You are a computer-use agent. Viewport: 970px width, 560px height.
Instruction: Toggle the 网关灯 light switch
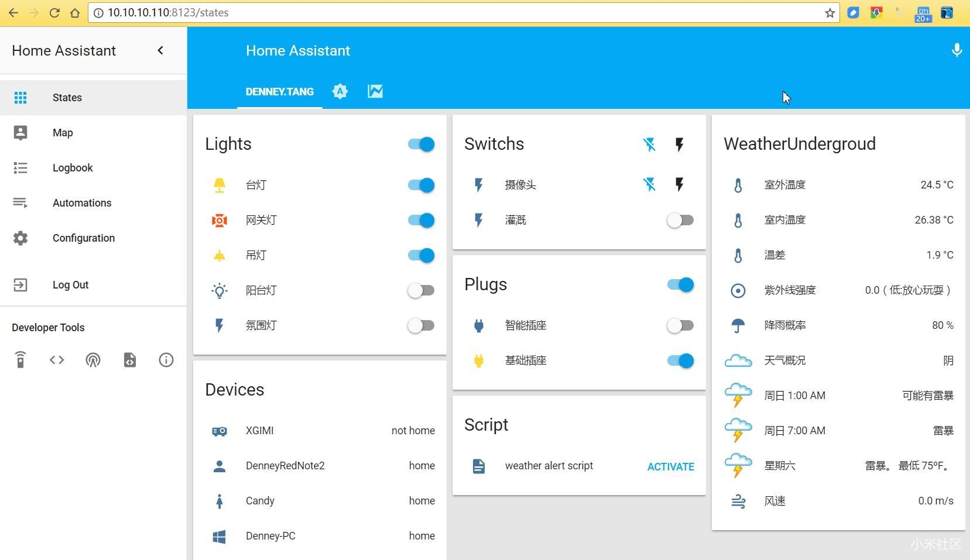pos(421,220)
